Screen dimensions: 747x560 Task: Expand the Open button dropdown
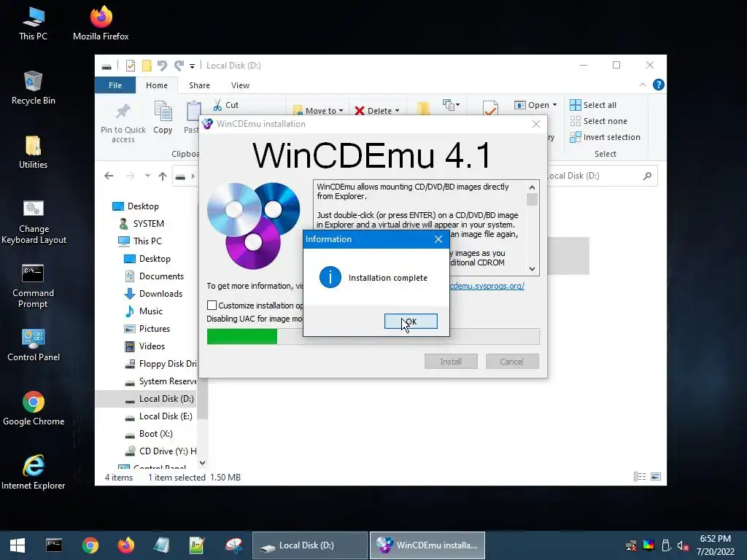554,105
